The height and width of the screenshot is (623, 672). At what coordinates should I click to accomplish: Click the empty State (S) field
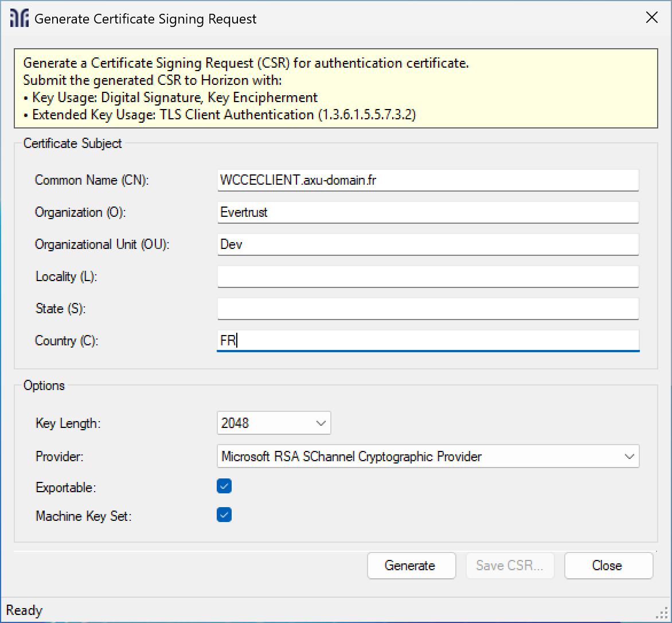coord(427,309)
